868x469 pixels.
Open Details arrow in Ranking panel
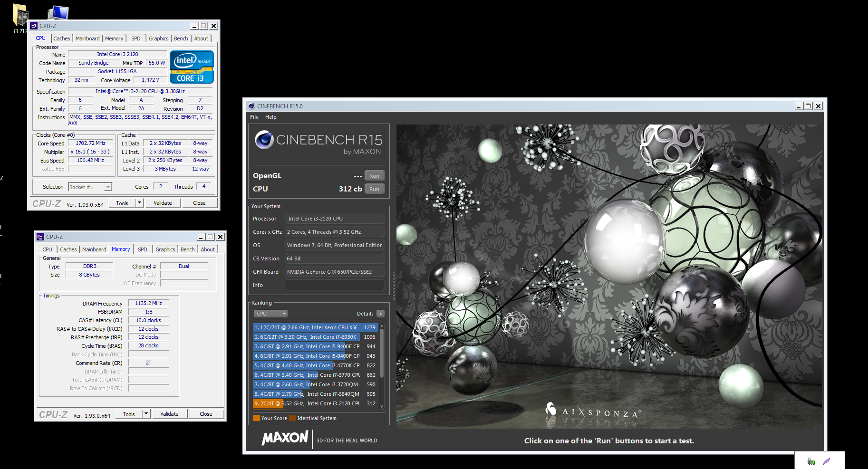click(380, 314)
